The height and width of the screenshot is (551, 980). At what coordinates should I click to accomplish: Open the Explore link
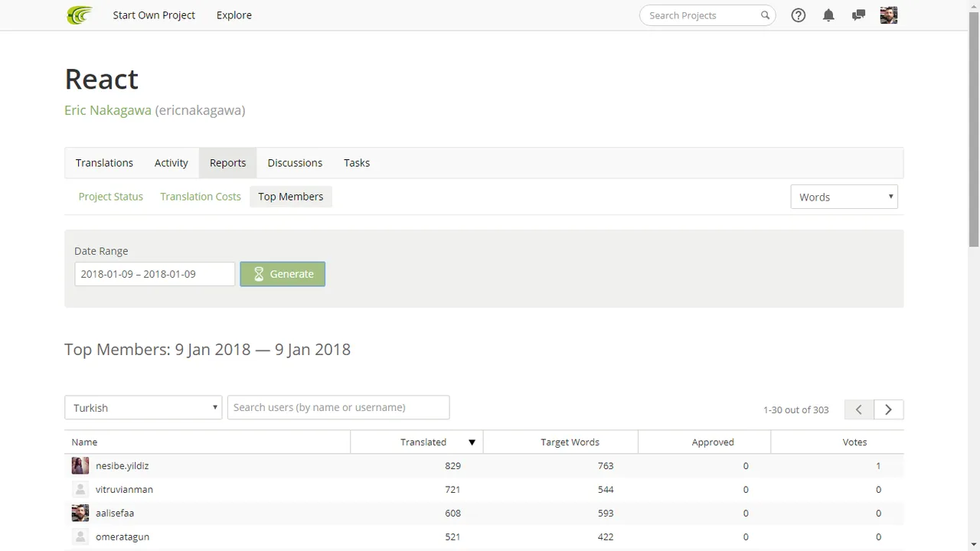click(234, 15)
